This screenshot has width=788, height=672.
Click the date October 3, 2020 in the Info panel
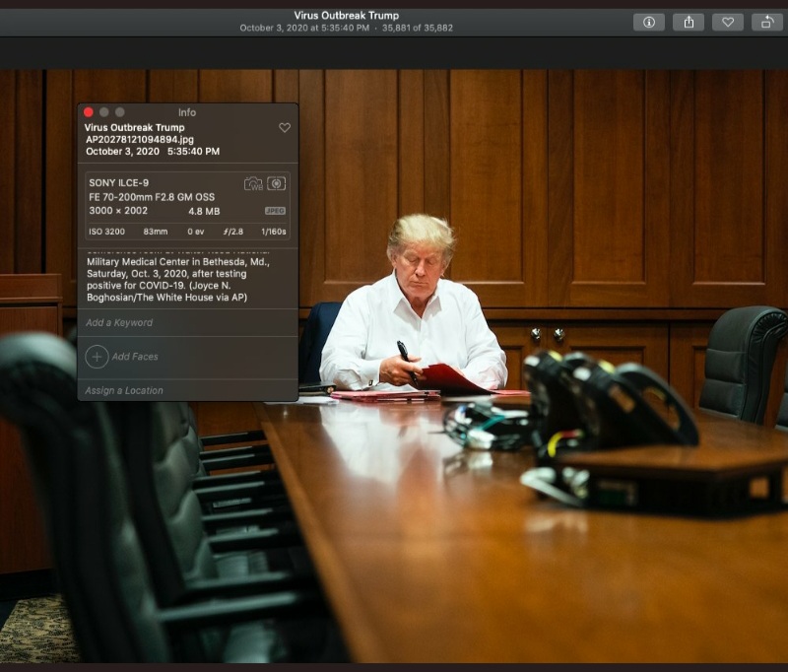point(122,152)
